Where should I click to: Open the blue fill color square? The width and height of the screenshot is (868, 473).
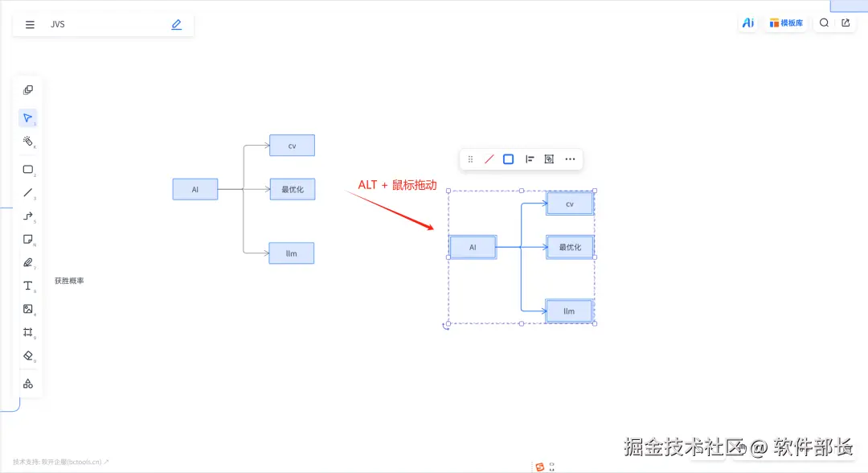508,159
